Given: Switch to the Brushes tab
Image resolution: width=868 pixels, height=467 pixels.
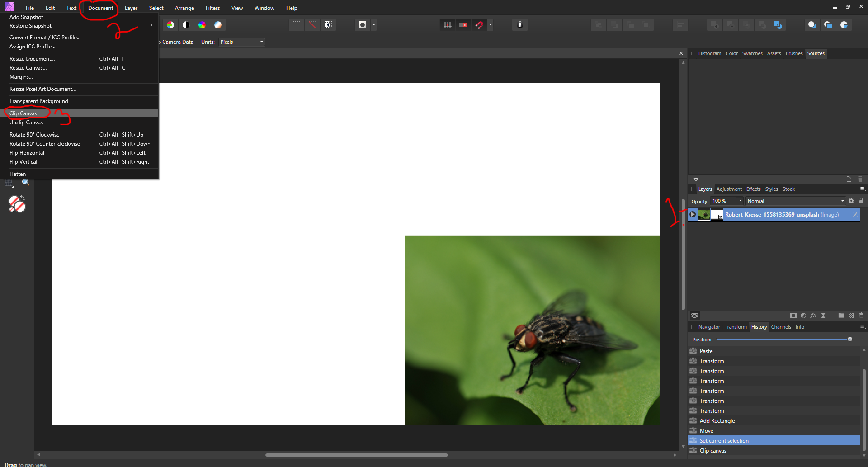Looking at the screenshot, I should tap(794, 53).
